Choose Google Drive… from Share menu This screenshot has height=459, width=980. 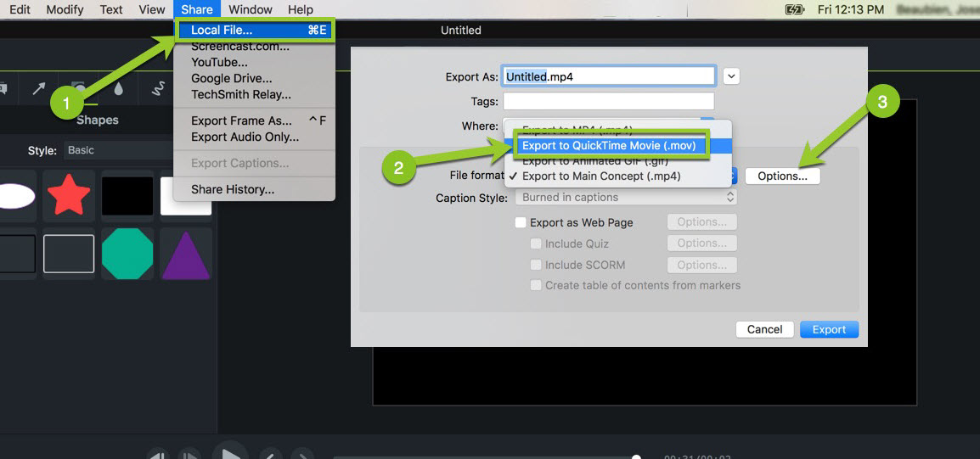point(255,79)
